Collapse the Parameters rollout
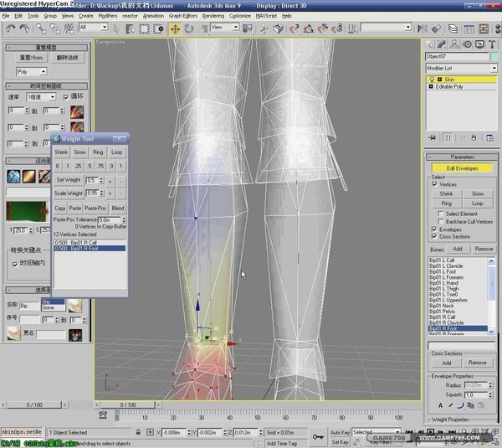This screenshot has height=448, width=502. [x=462, y=157]
